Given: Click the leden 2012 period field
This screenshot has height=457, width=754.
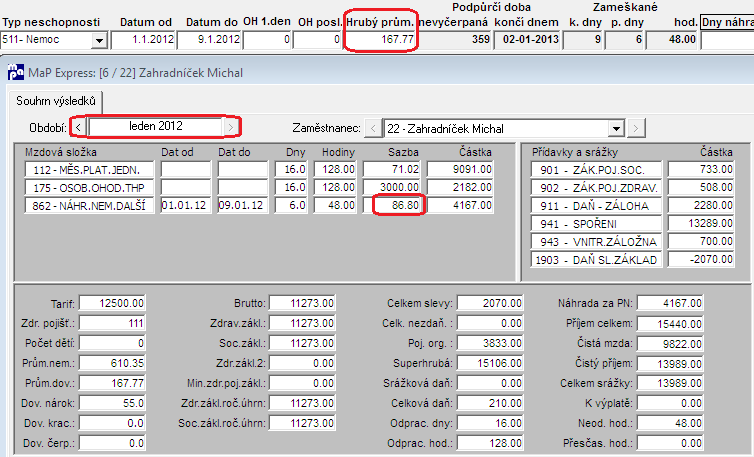Looking at the screenshot, I should 155,127.
